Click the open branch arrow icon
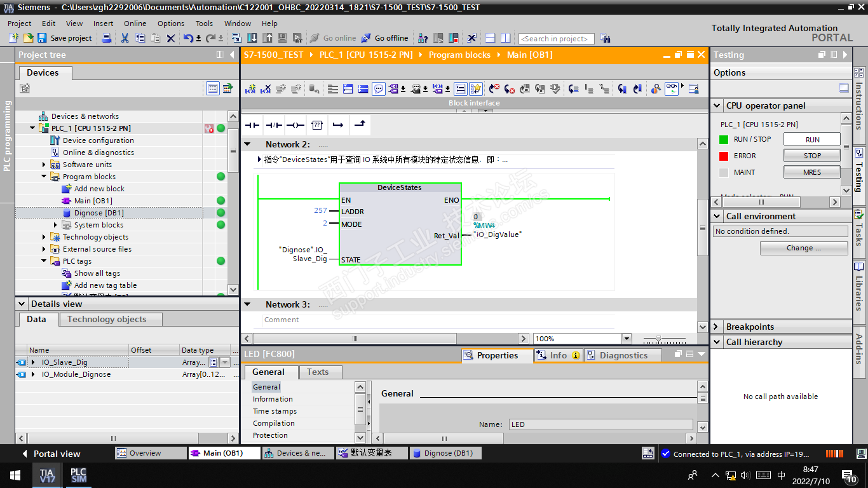The height and width of the screenshot is (488, 868). point(338,125)
